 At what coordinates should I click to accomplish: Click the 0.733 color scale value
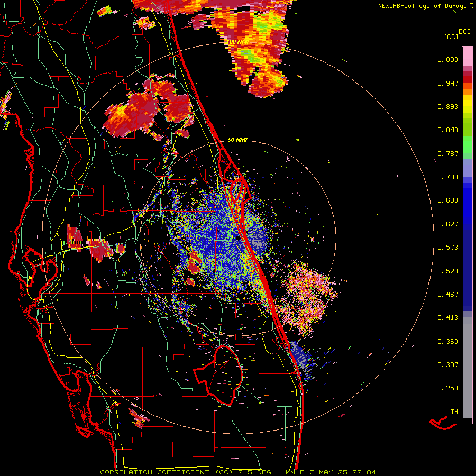pos(448,177)
